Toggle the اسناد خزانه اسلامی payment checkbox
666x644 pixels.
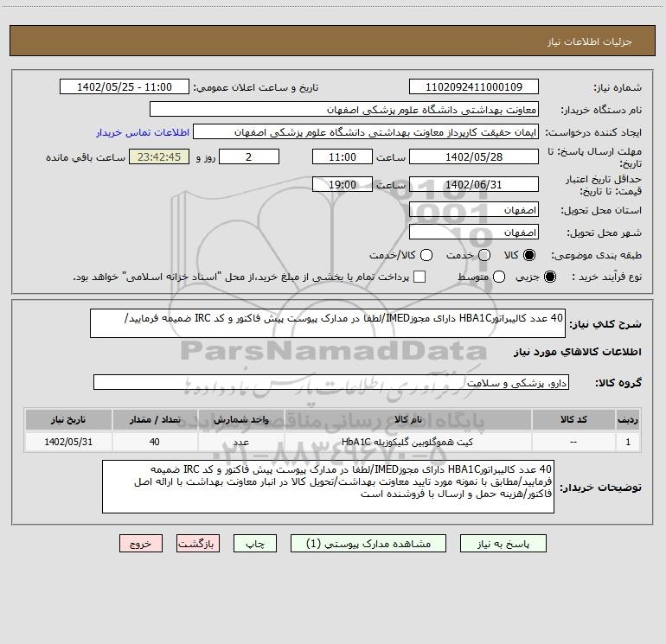(x=419, y=277)
